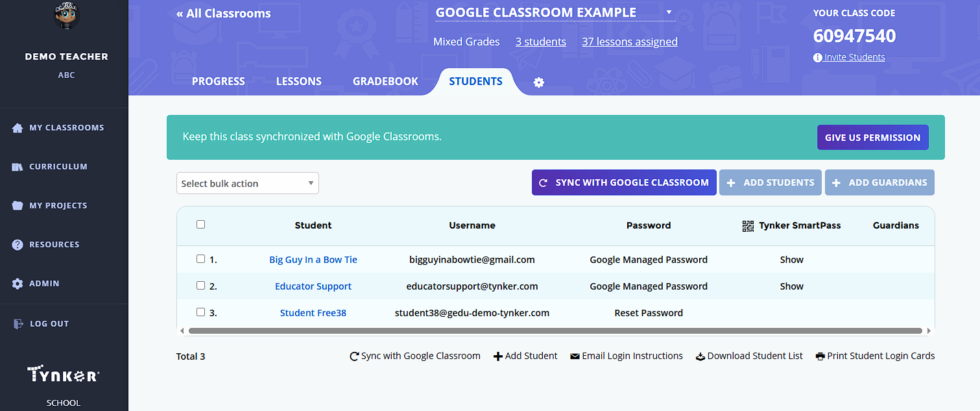This screenshot has height=411, width=980.
Task: Check the box for Student Free38
Action: [x=200, y=312]
